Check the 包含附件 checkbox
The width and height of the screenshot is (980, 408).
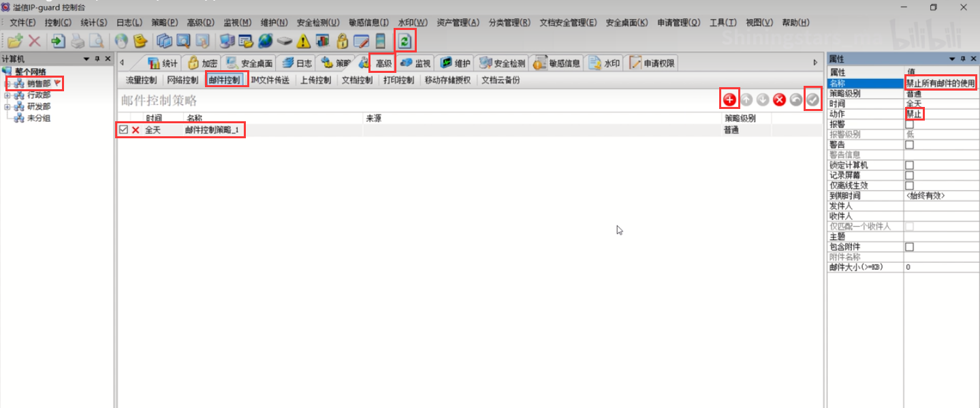point(909,247)
